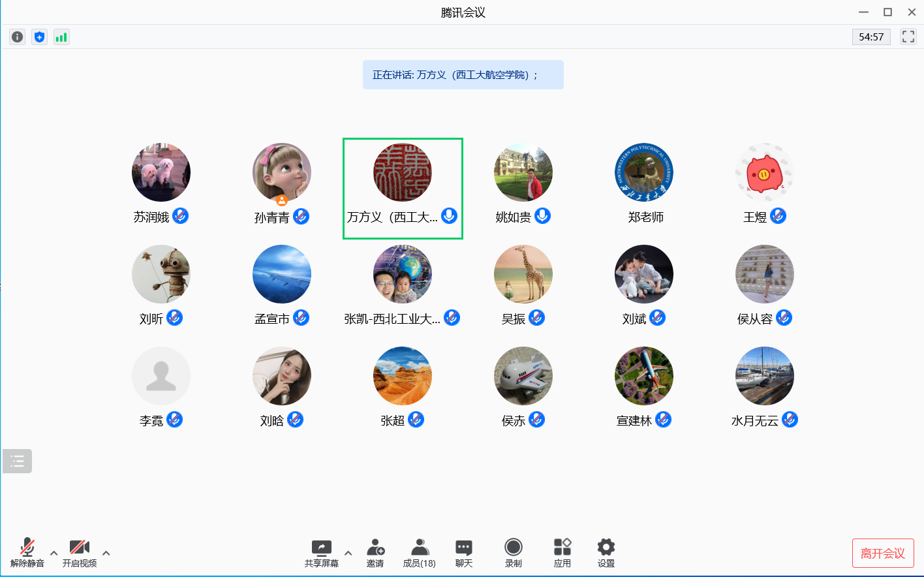
Task: Start recording with the 录制 button
Action: (x=514, y=552)
